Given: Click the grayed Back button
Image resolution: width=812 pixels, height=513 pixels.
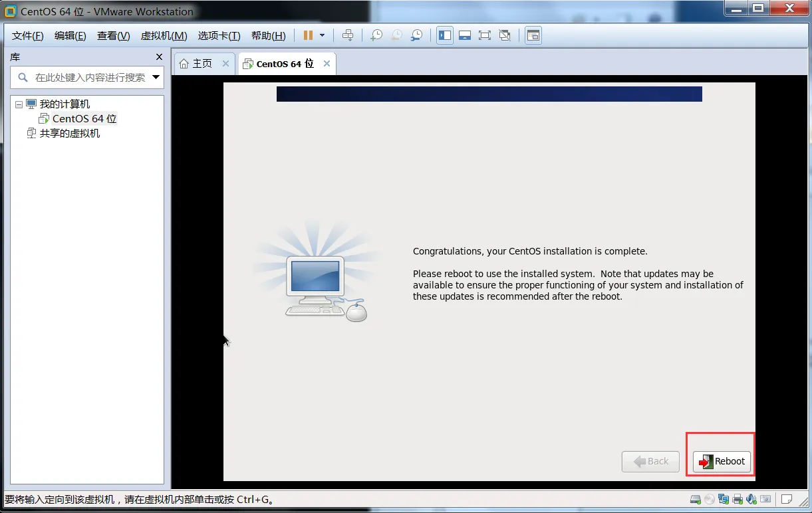Looking at the screenshot, I should point(650,461).
